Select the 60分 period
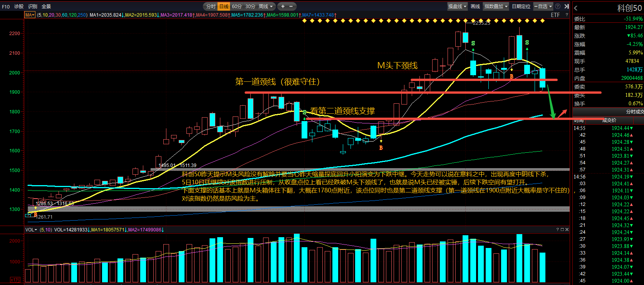Screen dimensions: 644x285 (x=236, y=6)
